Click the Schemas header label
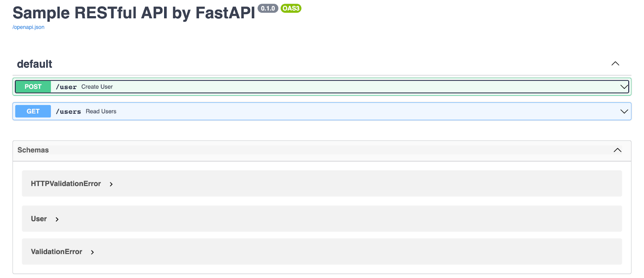This screenshot has height=278, width=644. pyautogui.click(x=33, y=150)
